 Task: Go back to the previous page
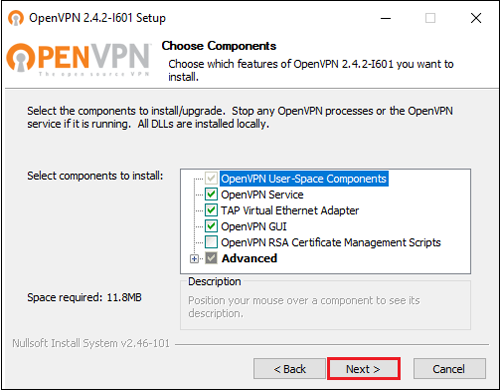point(289,369)
